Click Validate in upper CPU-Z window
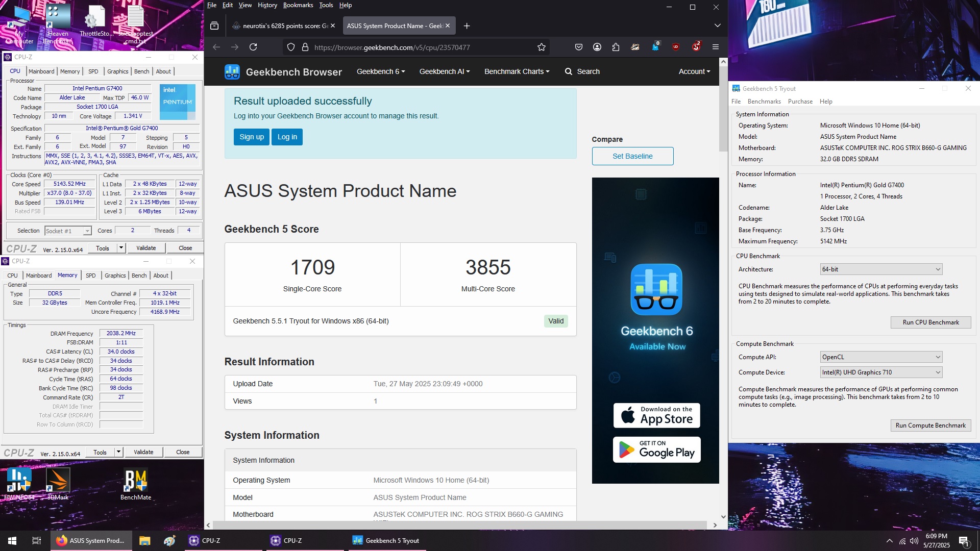 [146, 248]
